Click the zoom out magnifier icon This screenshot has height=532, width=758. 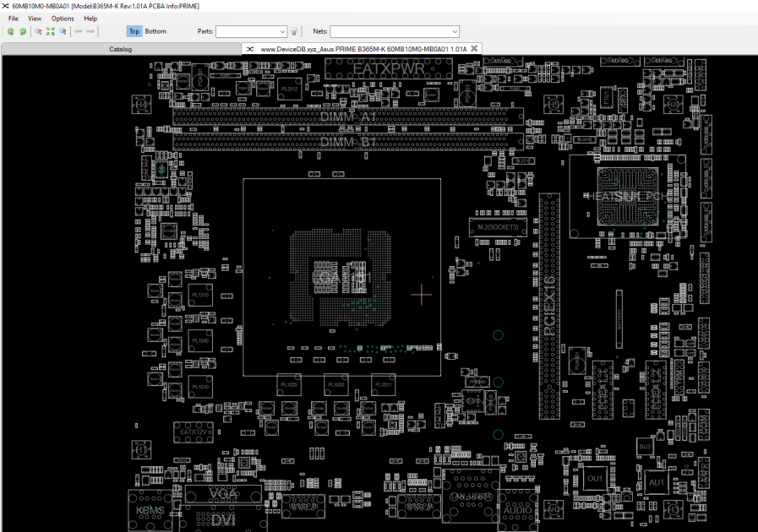[x=38, y=31]
